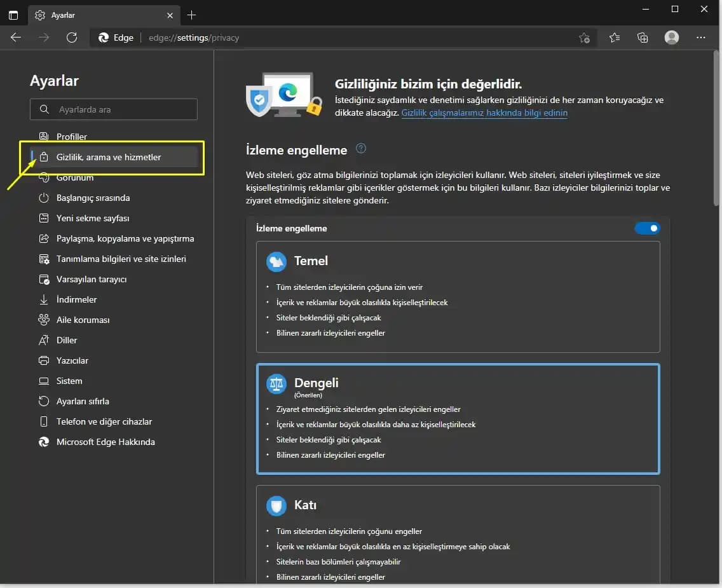Open Gizlilik çalışmalarımız hakkında bilgi edinin link
Image resolution: width=722 pixels, height=588 pixels.
point(484,113)
